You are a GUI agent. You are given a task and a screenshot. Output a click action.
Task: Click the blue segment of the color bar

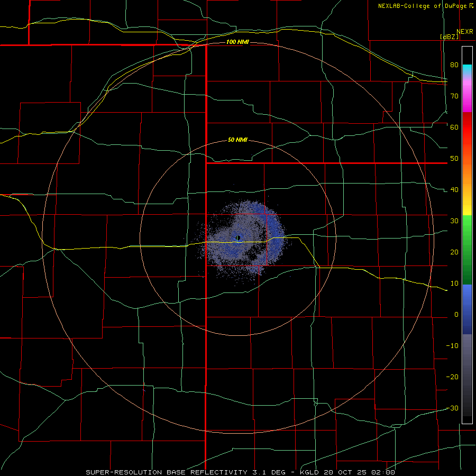[467, 309]
